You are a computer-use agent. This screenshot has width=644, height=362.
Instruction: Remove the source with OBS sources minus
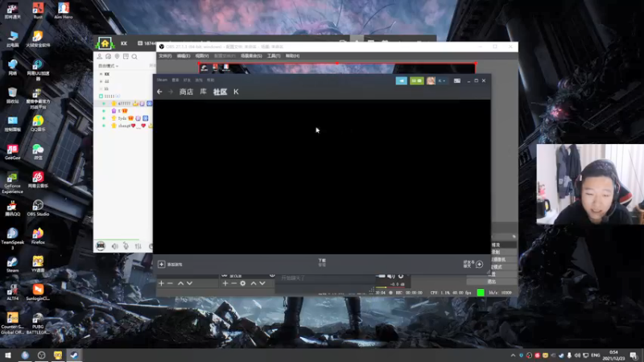point(233,283)
